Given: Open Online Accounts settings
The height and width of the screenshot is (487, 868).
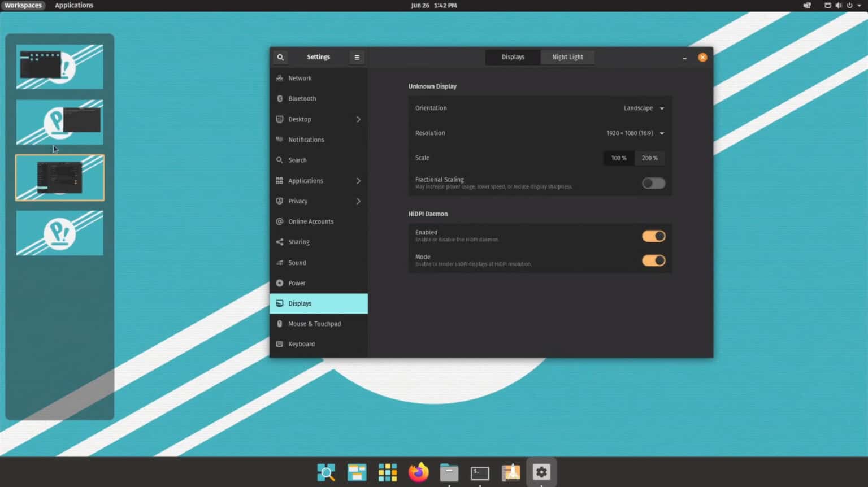Looking at the screenshot, I should (311, 221).
